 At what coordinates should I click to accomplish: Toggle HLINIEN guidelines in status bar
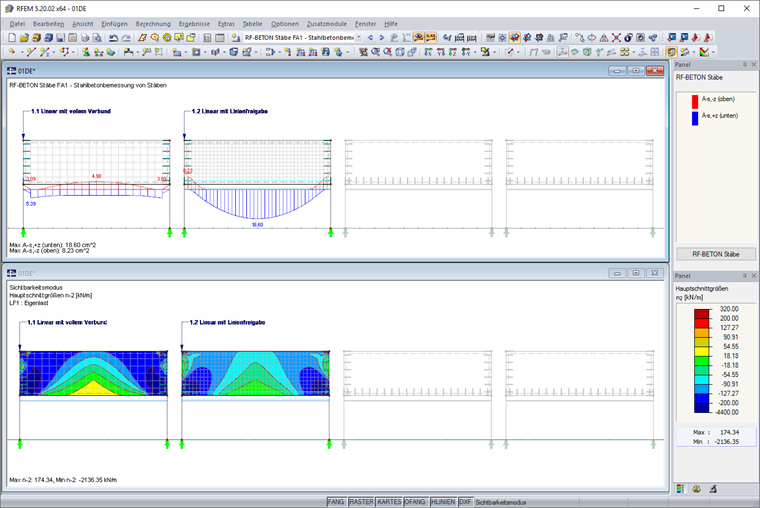442,501
